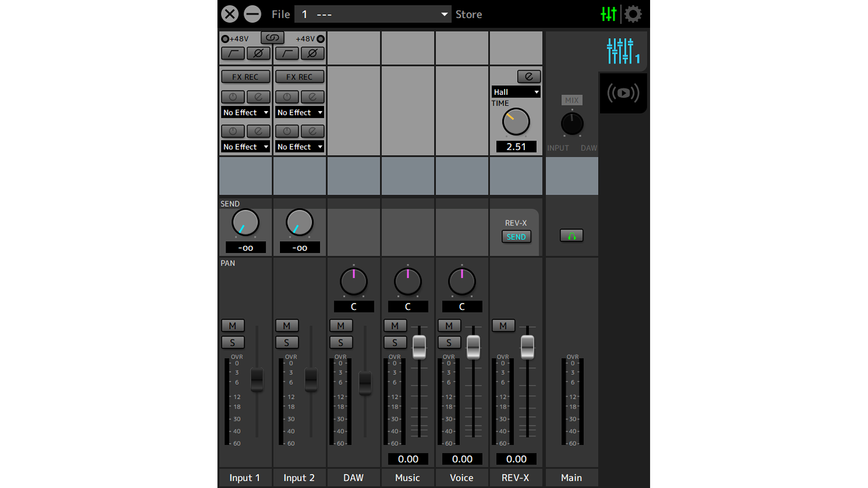Open the settings gear icon

633,14
